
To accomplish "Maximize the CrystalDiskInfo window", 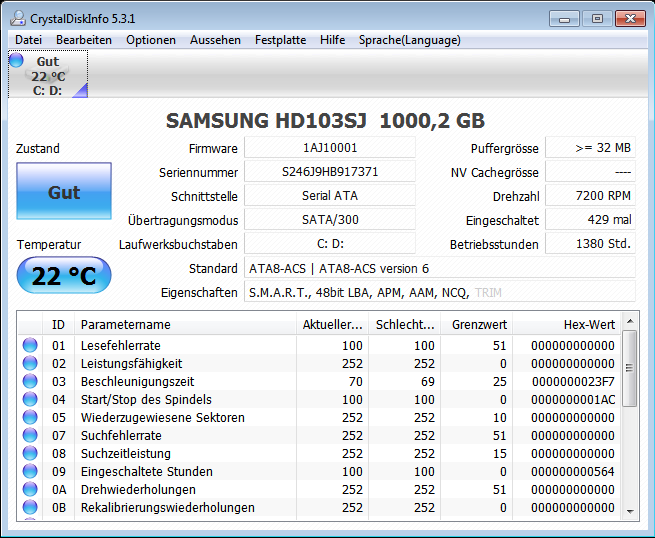I will [x=597, y=19].
